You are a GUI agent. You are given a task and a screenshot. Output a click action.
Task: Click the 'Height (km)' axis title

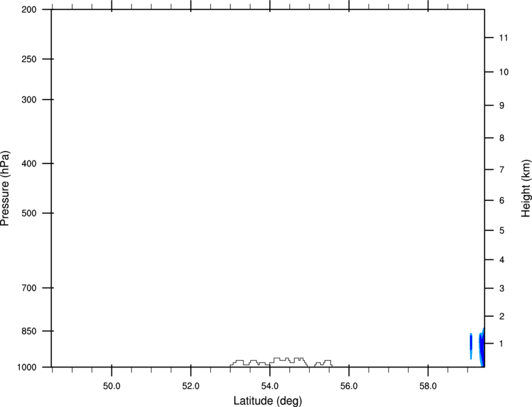click(526, 188)
